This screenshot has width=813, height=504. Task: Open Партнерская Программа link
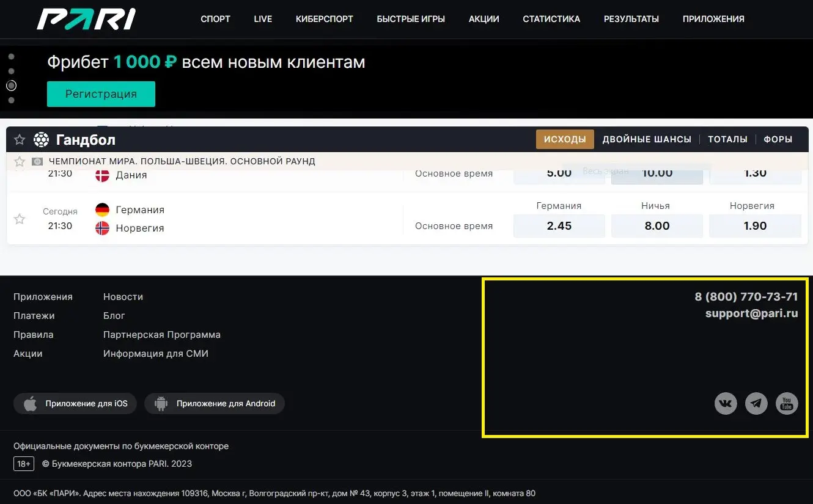[162, 335]
